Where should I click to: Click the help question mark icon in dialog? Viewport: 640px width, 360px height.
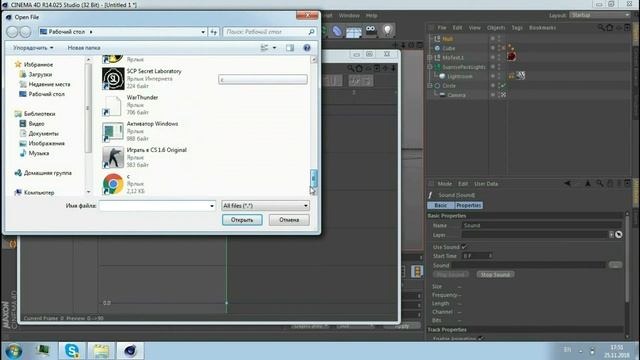point(307,48)
